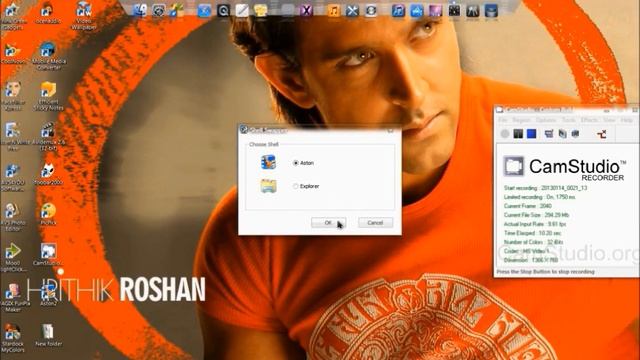Stop recording with the blue Stop button
This screenshot has height=360, width=640.
531,133
